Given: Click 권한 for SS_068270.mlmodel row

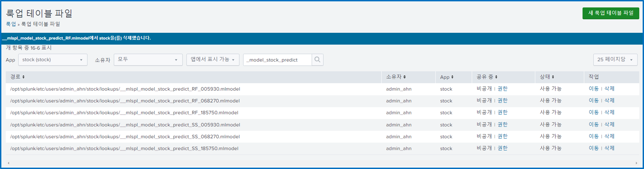Looking at the screenshot, I should (503, 137).
